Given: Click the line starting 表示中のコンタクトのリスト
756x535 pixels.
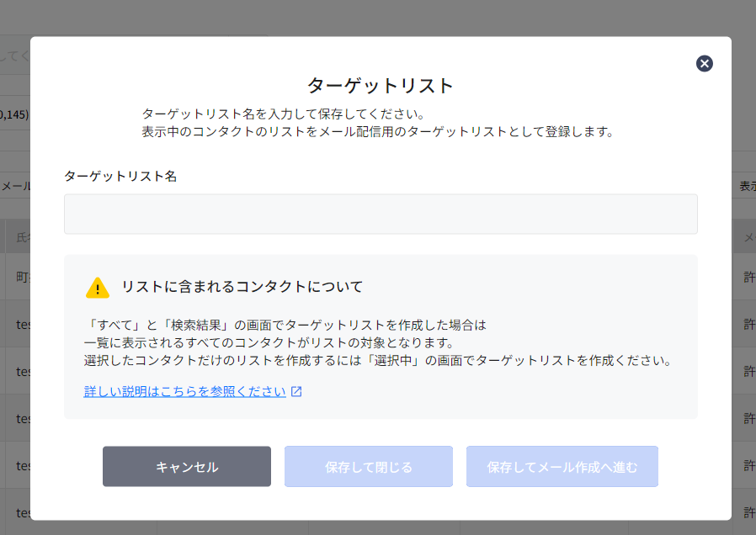Looking at the screenshot, I should pos(378,131).
